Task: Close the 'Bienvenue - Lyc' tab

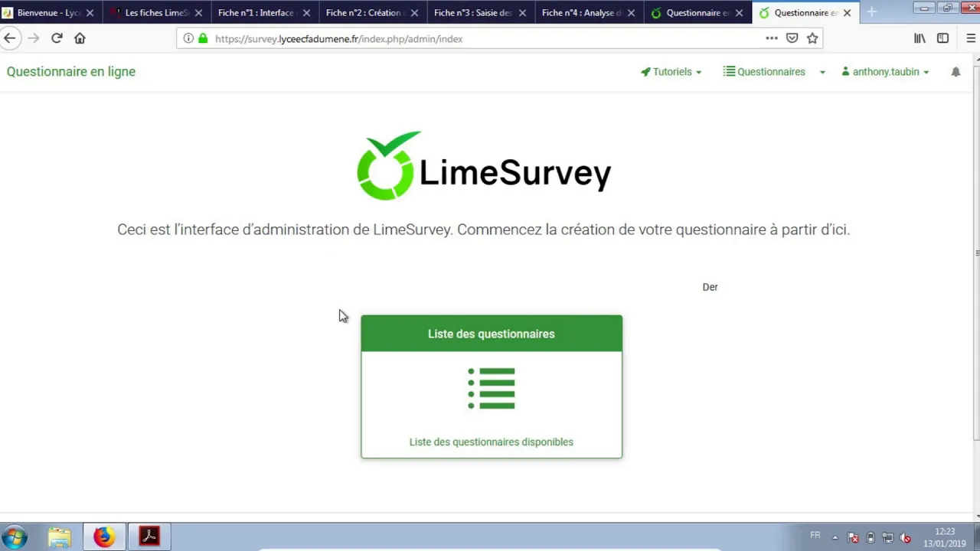Action: (90, 13)
